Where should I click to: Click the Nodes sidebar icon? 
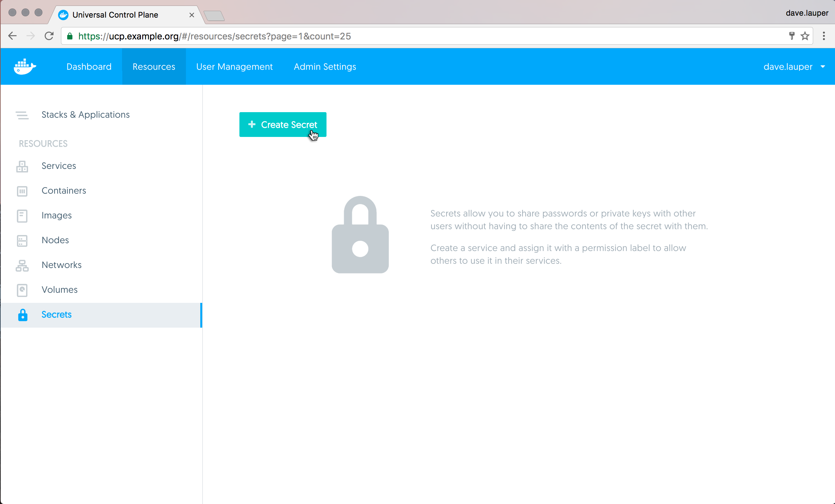pyautogui.click(x=22, y=241)
